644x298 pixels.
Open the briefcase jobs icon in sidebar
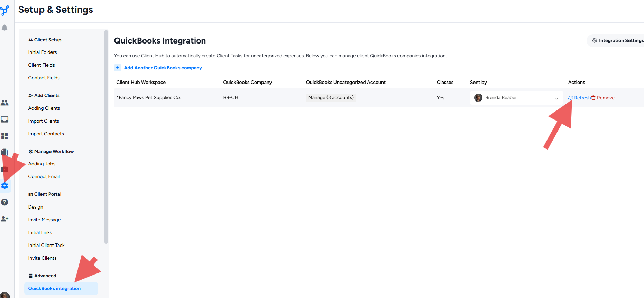point(4,169)
